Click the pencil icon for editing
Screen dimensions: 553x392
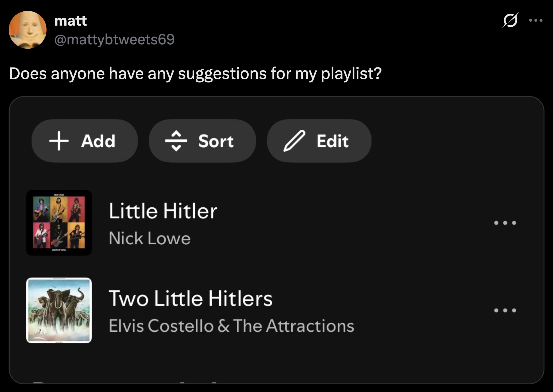tap(294, 141)
